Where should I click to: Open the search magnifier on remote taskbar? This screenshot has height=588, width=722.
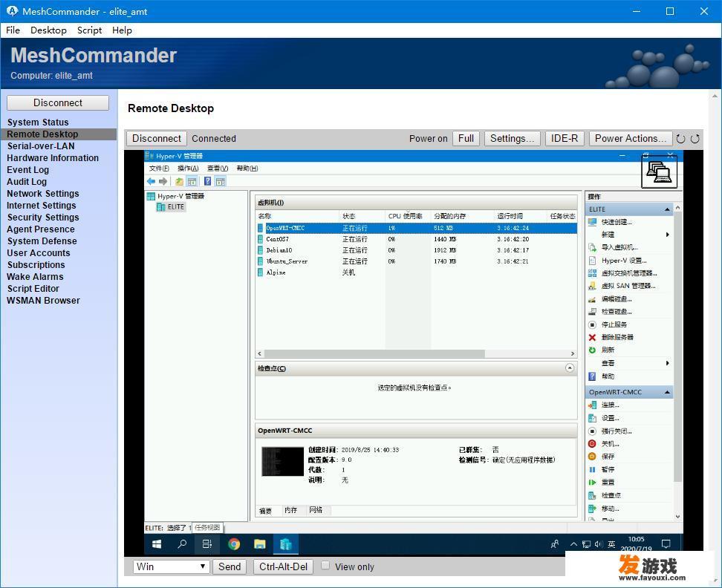(x=182, y=544)
